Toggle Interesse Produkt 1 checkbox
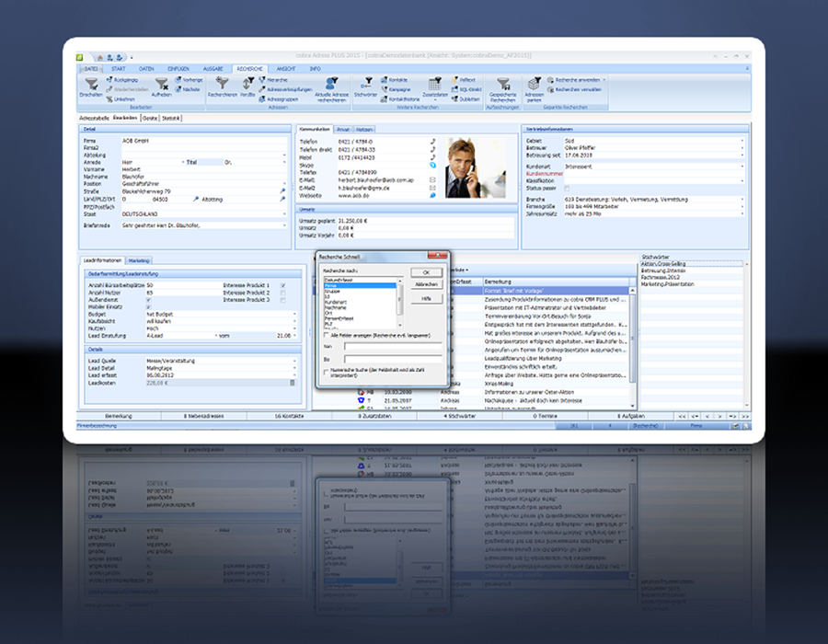Screen dimensions: 828x644 (x=283, y=285)
